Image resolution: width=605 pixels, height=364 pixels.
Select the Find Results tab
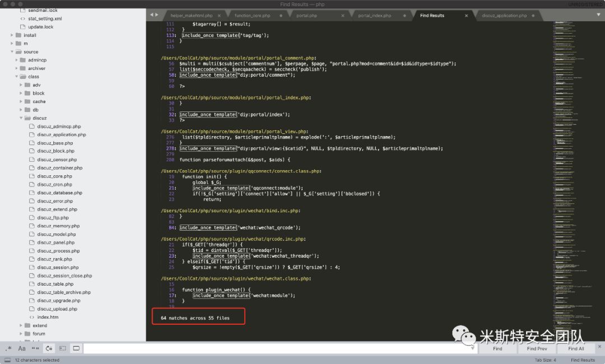[x=432, y=16]
